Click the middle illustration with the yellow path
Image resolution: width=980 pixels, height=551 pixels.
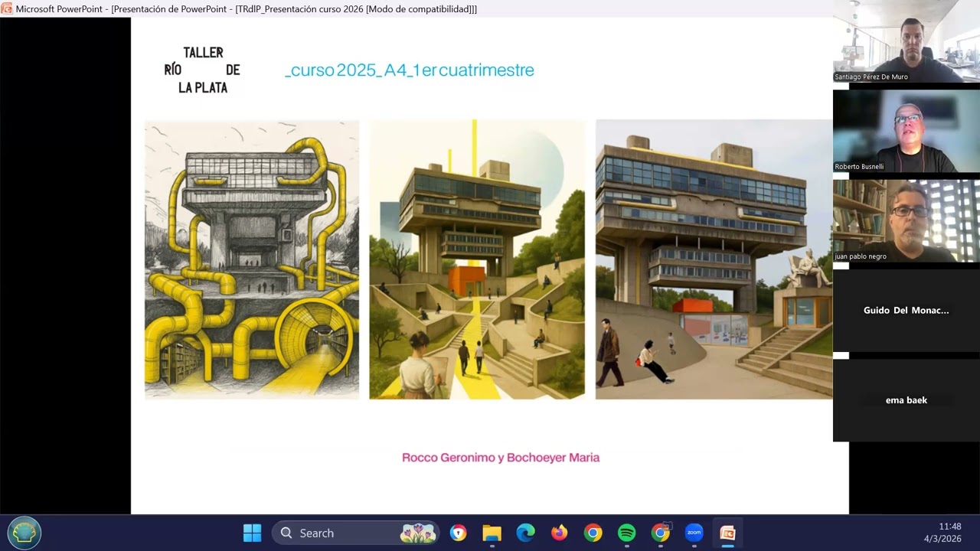477,259
